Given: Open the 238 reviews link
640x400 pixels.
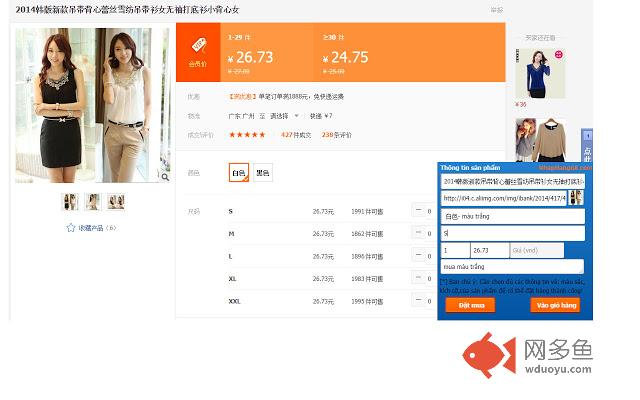Looking at the screenshot, I should pyautogui.click(x=337, y=134).
